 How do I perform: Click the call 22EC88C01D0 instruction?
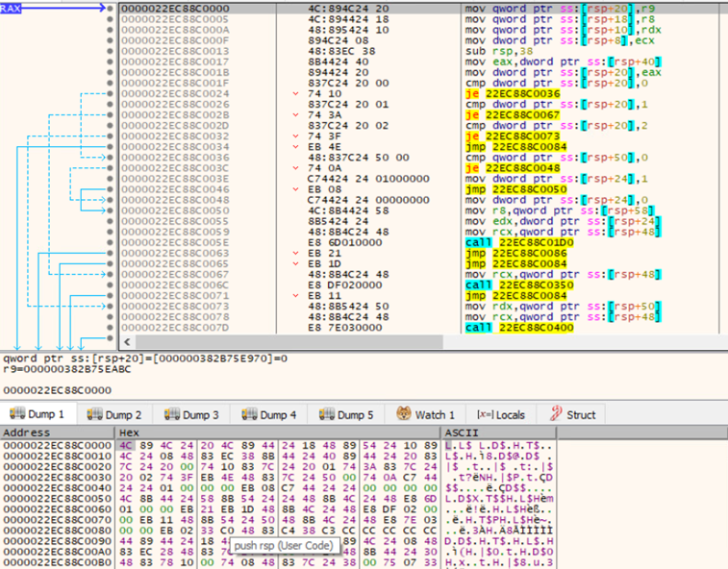click(x=510, y=241)
